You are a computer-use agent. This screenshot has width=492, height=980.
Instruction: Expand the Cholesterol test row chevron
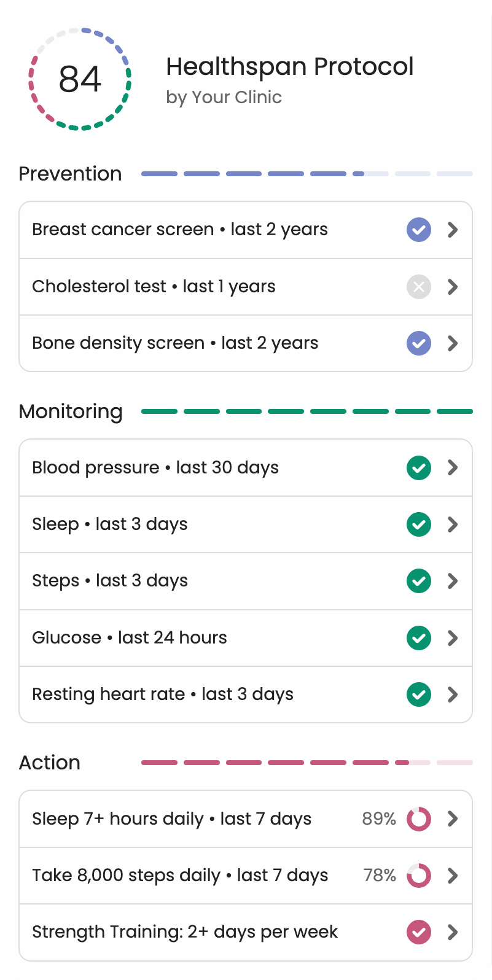click(x=453, y=287)
